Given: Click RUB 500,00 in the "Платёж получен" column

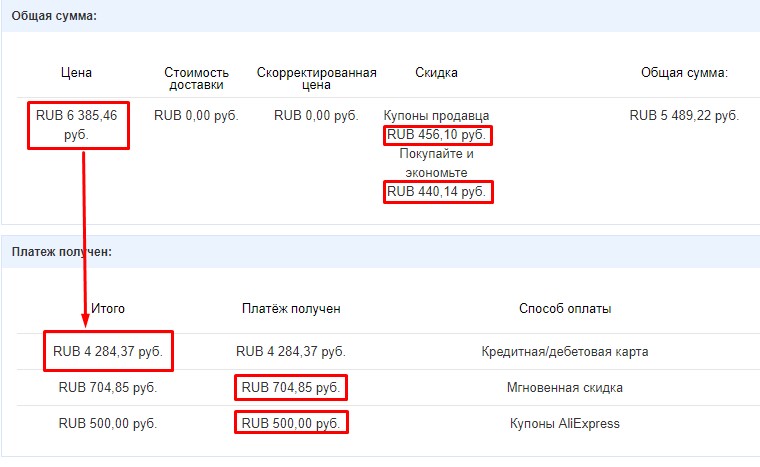Looking at the screenshot, I should [291, 423].
